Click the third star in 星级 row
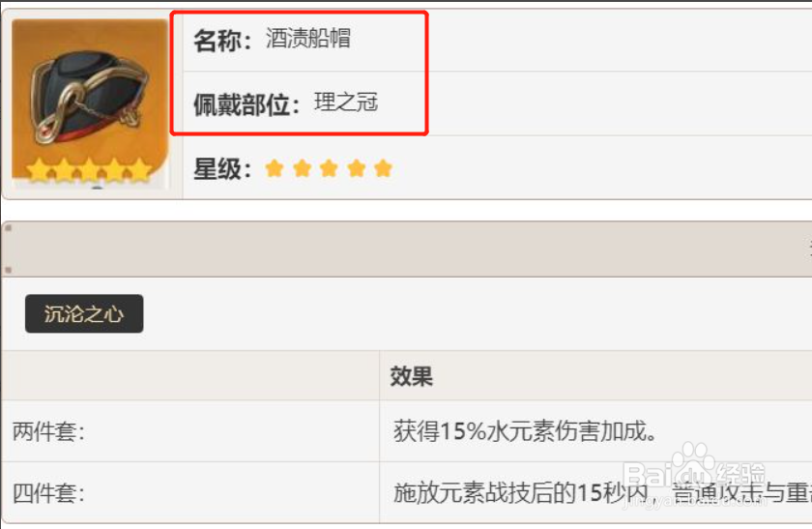This screenshot has width=812, height=529. pos(329,168)
